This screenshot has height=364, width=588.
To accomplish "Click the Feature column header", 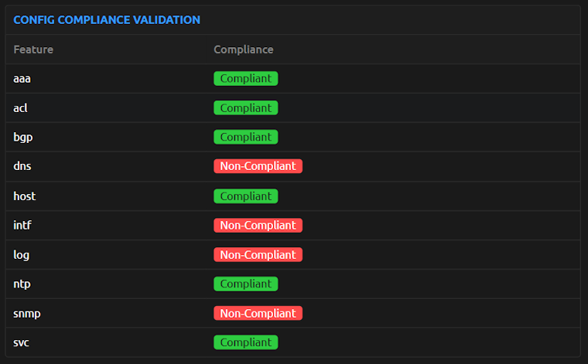I will pyautogui.click(x=33, y=49).
